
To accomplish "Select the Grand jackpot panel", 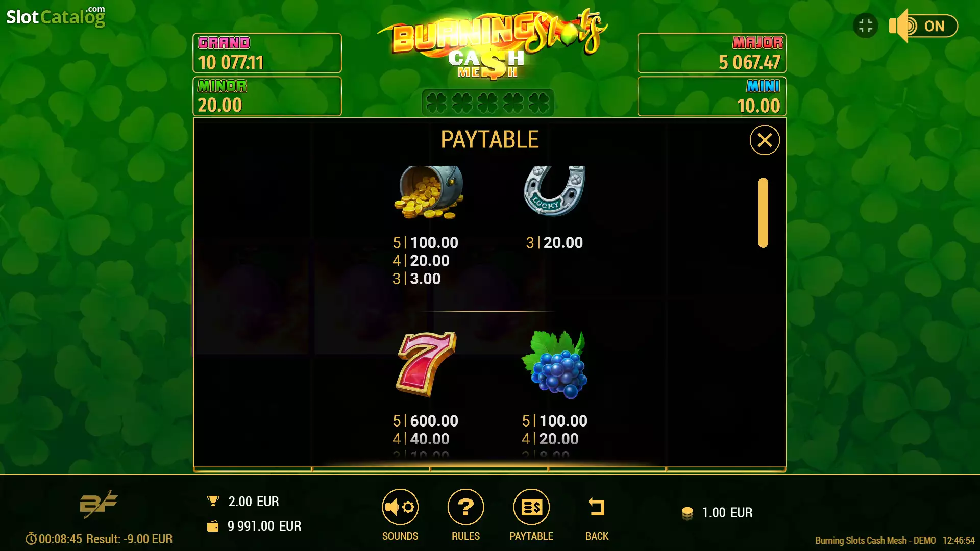I will pyautogui.click(x=267, y=53).
